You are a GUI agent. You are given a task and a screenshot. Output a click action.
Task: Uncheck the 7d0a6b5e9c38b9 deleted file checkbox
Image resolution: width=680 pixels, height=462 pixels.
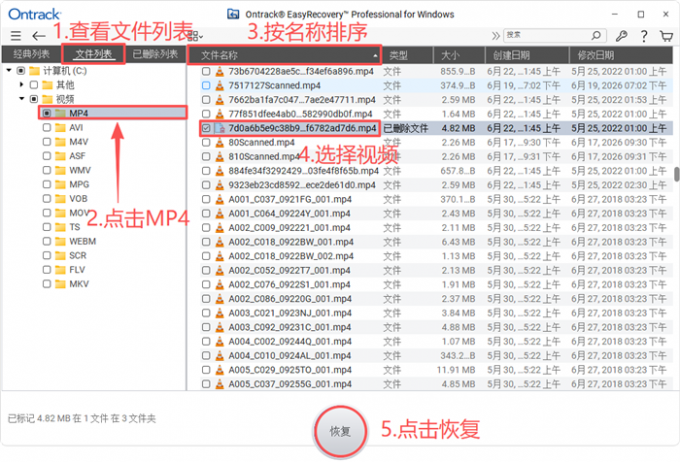(206, 128)
